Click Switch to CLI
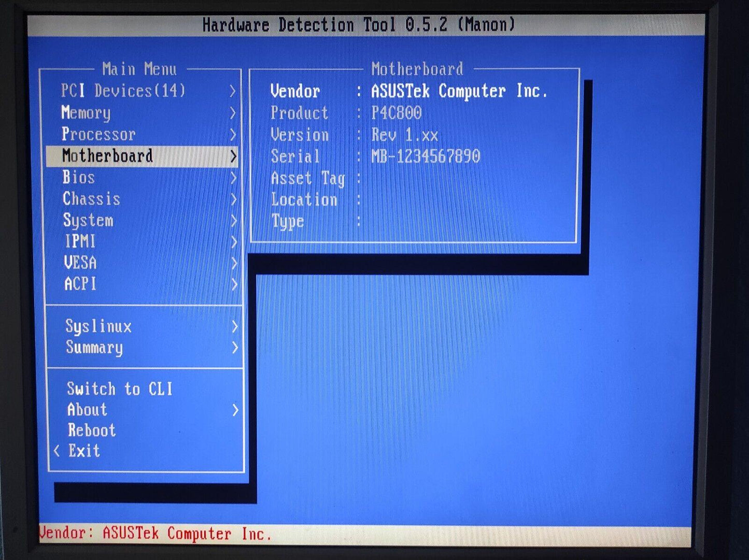Image resolution: width=749 pixels, height=560 pixels. 120,389
